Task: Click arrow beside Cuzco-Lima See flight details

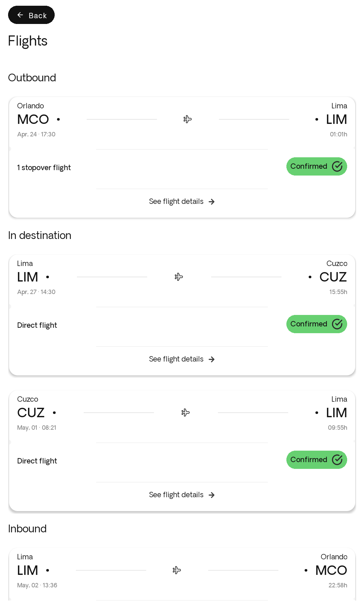Action: click(x=212, y=495)
